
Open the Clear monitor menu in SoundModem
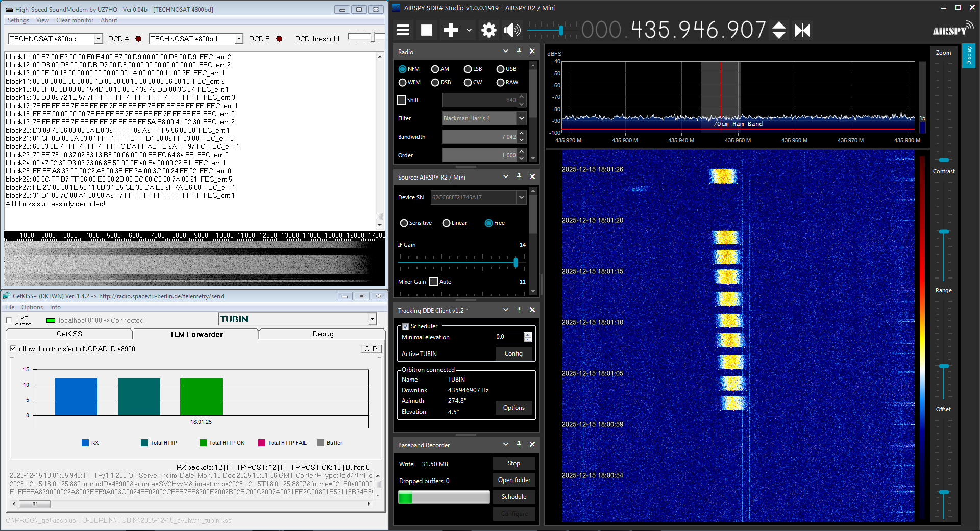75,20
